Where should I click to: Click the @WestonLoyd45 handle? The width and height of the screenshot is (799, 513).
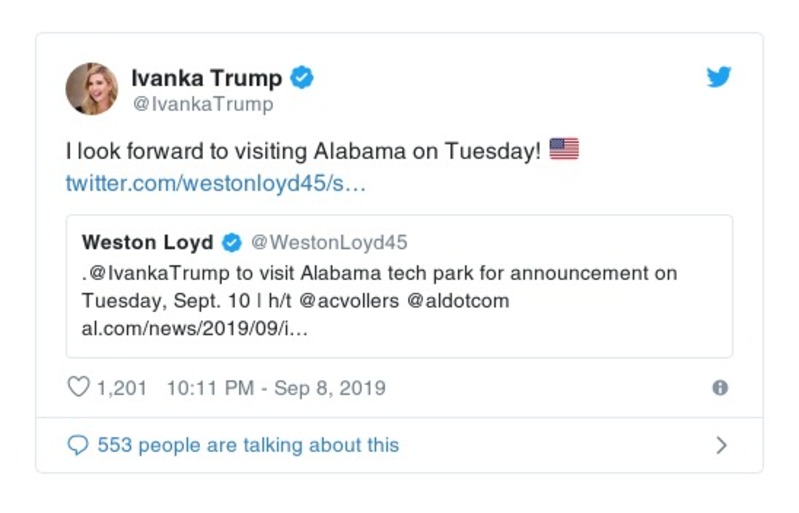pyautogui.click(x=328, y=243)
